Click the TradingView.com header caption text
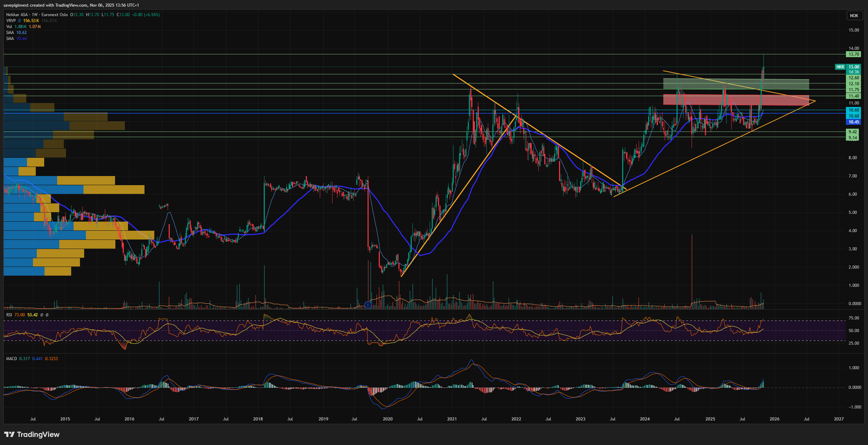Image resolution: width=868 pixels, height=445 pixels. (x=71, y=5)
